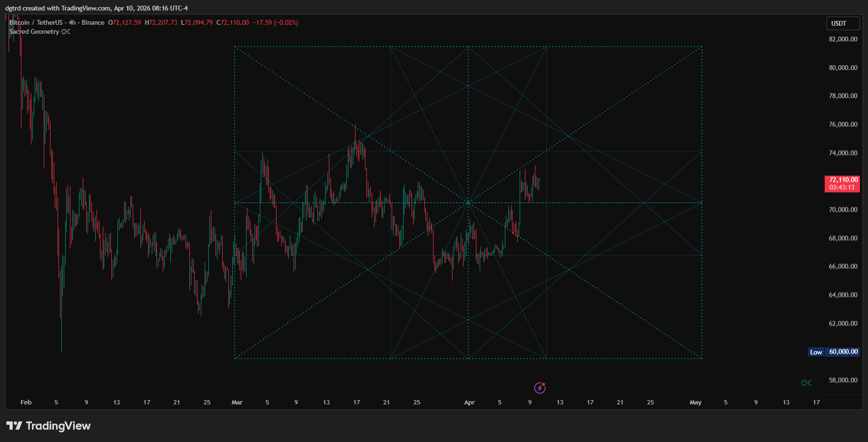This screenshot has height=442, width=868.
Task: Click the 80,000.00 price axis value
Action: pos(843,68)
